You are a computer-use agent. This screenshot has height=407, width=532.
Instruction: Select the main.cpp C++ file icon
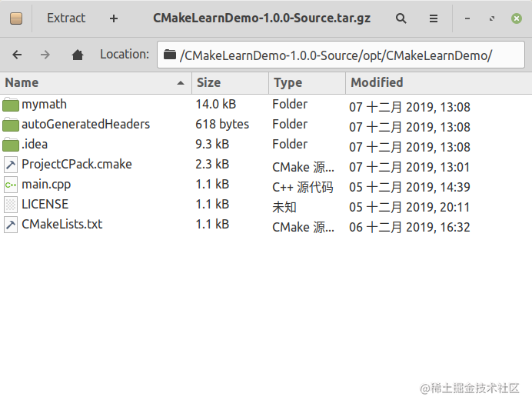point(11,185)
